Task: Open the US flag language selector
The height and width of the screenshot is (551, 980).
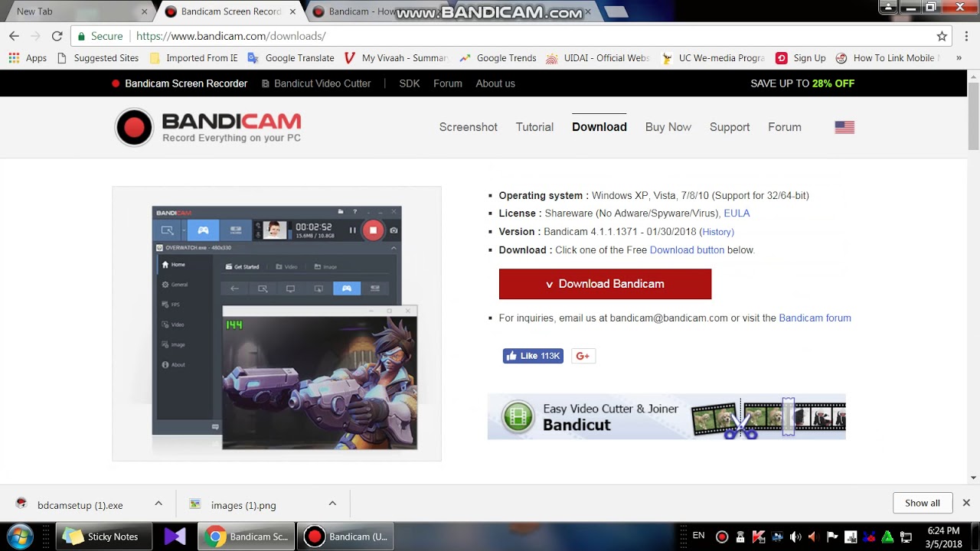Action: click(x=844, y=127)
